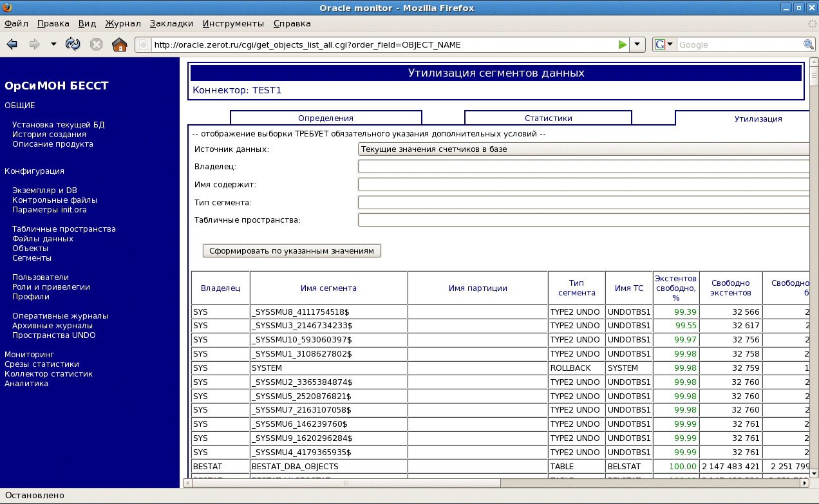The image size is (819, 504).
Task: Open the 'Табличные пространства' sidebar link
Action: [64, 229]
